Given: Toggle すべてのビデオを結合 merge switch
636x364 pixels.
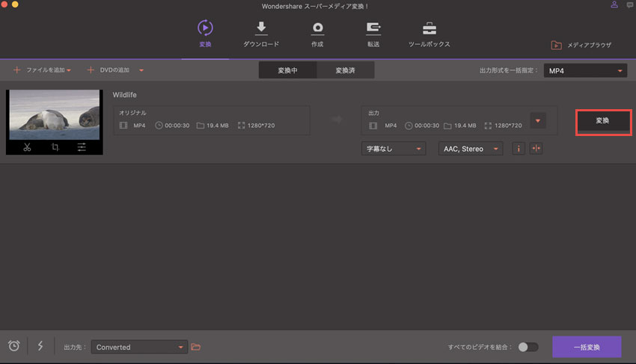Looking at the screenshot, I should [x=528, y=347].
